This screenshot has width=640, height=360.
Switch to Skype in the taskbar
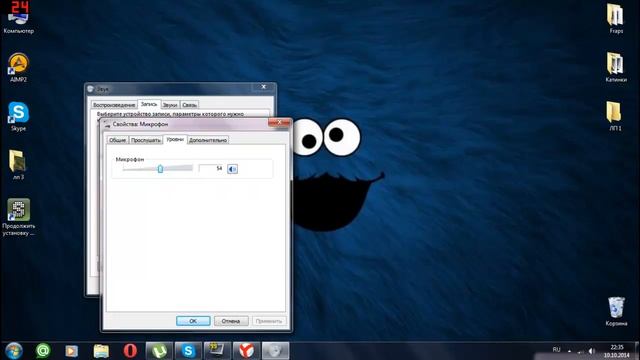coord(188,351)
